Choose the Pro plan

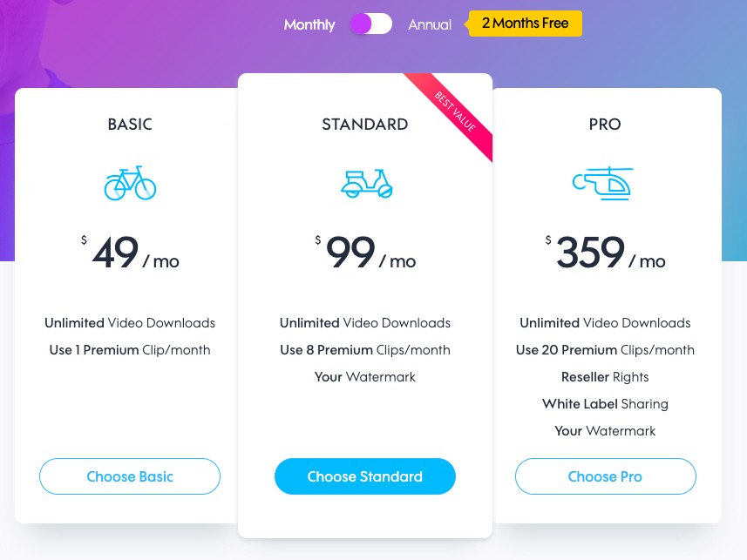point(605,476)
